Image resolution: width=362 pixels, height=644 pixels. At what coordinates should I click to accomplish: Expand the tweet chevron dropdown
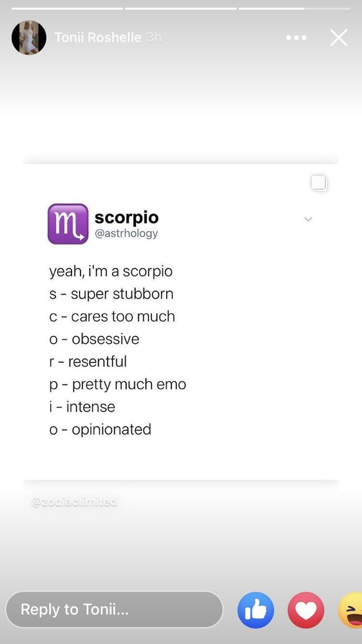tap(308, 219)
